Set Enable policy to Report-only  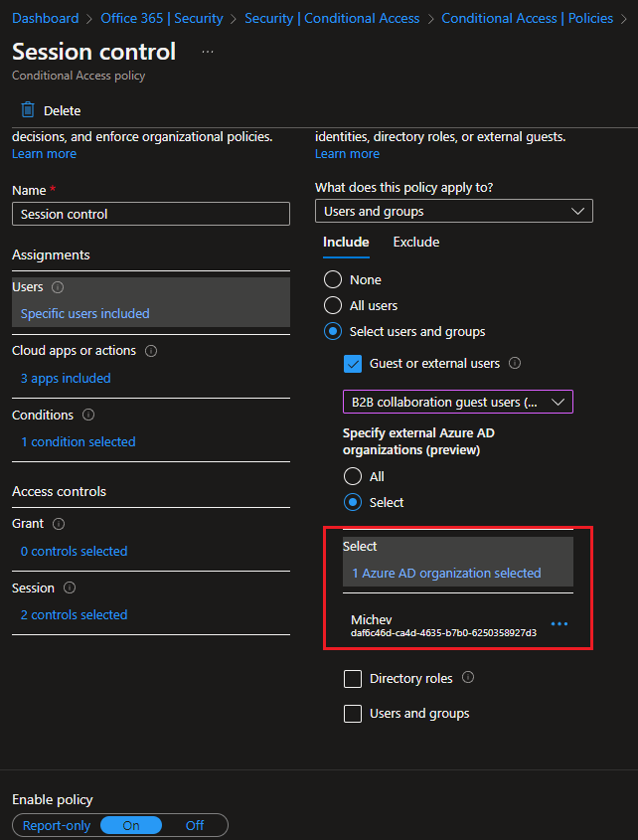(57, 825)
